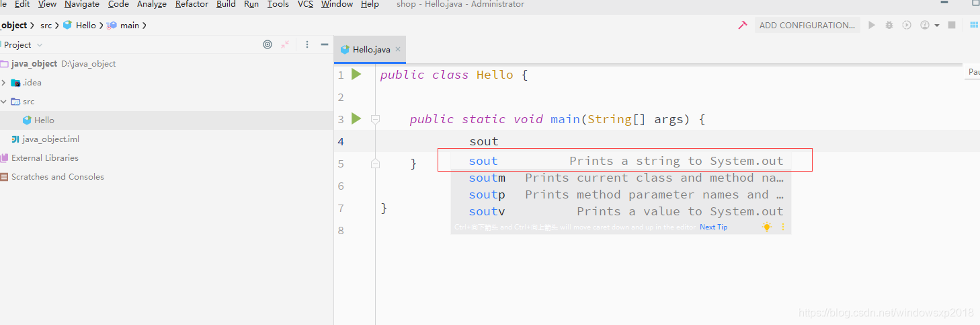
Task: Click Next Tip link in popup
Action: pos(713,227)
